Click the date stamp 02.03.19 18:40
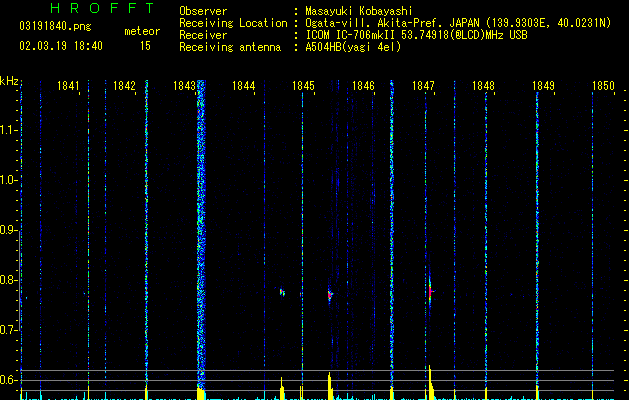629x400 pixels. pos(61,46)
